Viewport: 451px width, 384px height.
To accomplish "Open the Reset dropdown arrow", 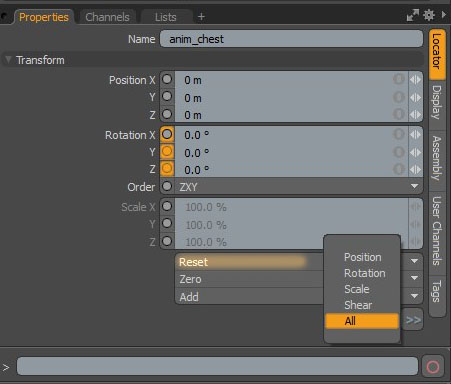I will click(x=414, y=261).
